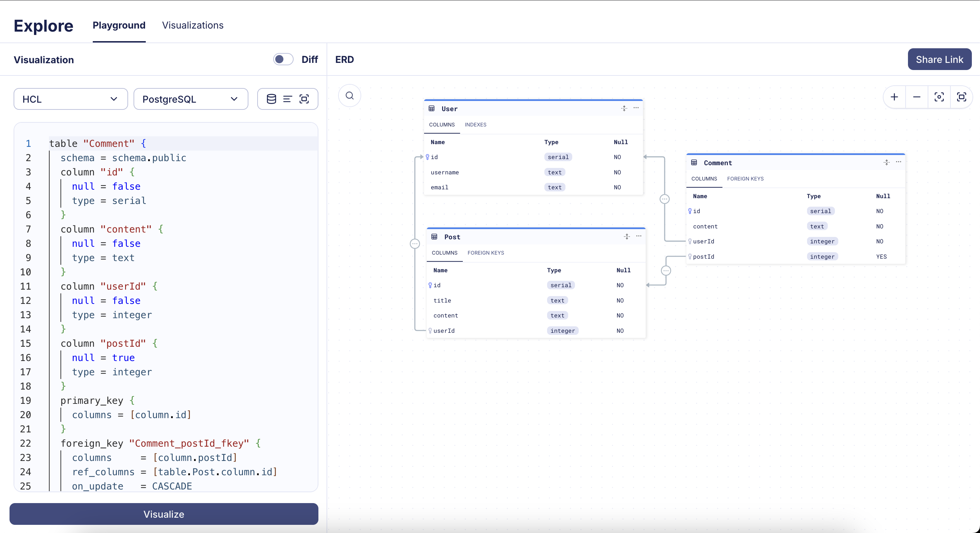Zoom in on the ERD canvas
The width and height of the screenshot is (980, 533).
[x=894, y=97]
